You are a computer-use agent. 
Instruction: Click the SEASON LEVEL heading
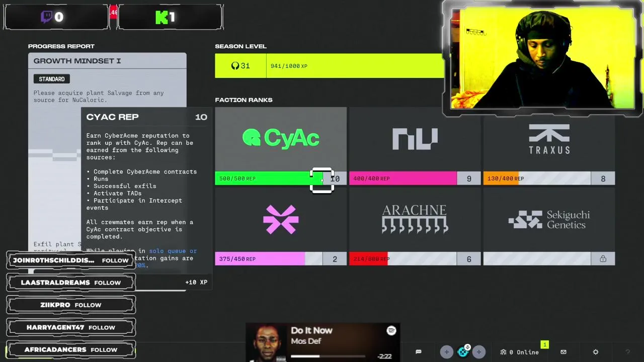240,46
